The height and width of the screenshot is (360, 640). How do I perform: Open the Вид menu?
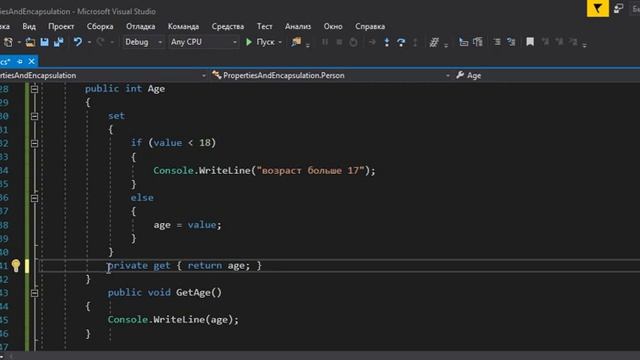point(29,27)
